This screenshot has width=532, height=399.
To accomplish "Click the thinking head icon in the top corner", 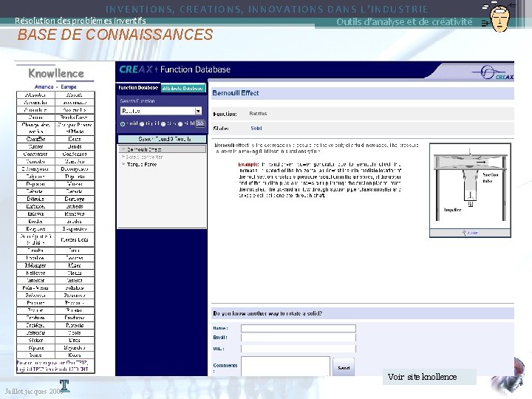I will pyautogui.click(x=499, y=17).
